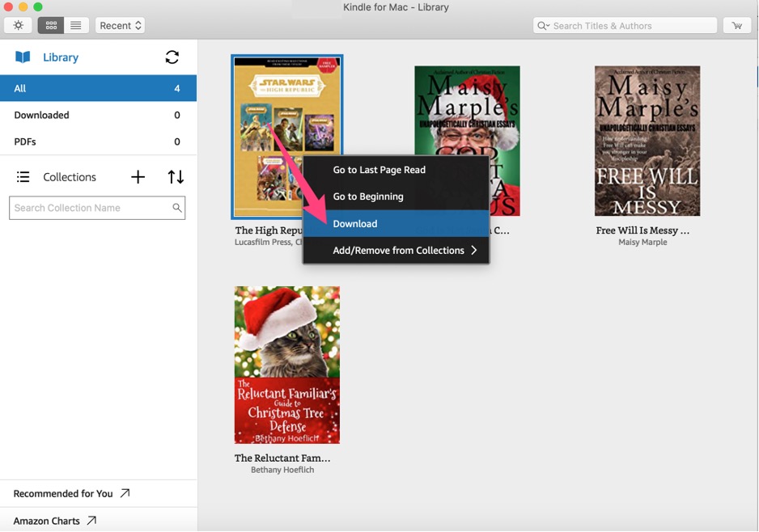Click the shopping cart store icon
The image size is (759, 532).
coord(736,26)
